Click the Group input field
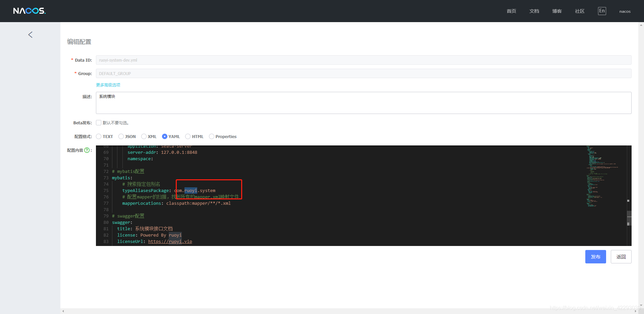This screenshot has height=314, width=644. [364, 73]
